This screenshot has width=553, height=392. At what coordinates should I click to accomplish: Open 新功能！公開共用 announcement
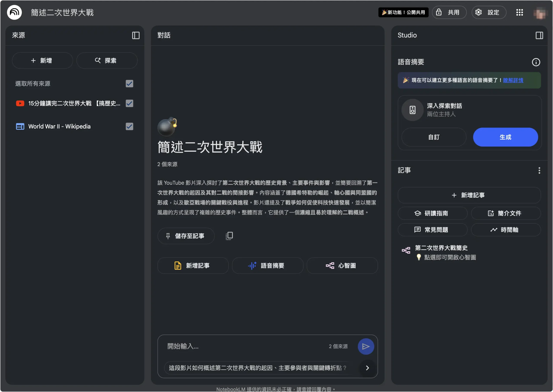coord(403,12)
